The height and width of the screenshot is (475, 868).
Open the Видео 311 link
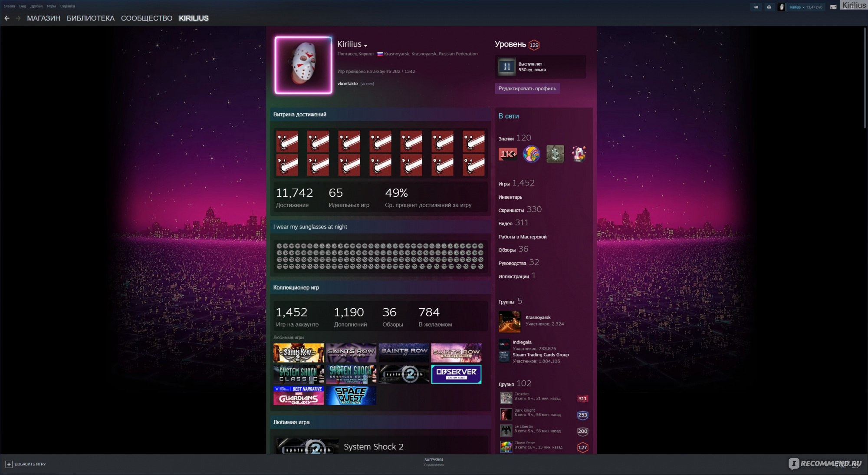513,223
